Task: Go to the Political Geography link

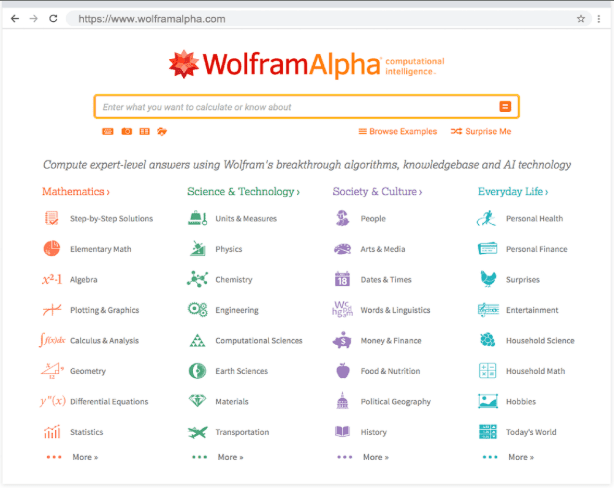Action: click(x=396, y=402)
